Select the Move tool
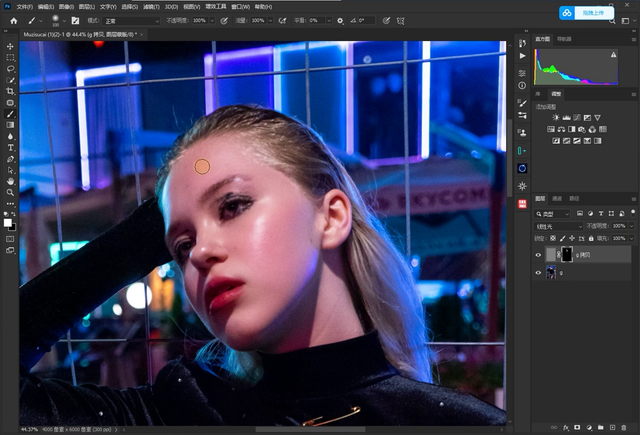 pos(10,46)
